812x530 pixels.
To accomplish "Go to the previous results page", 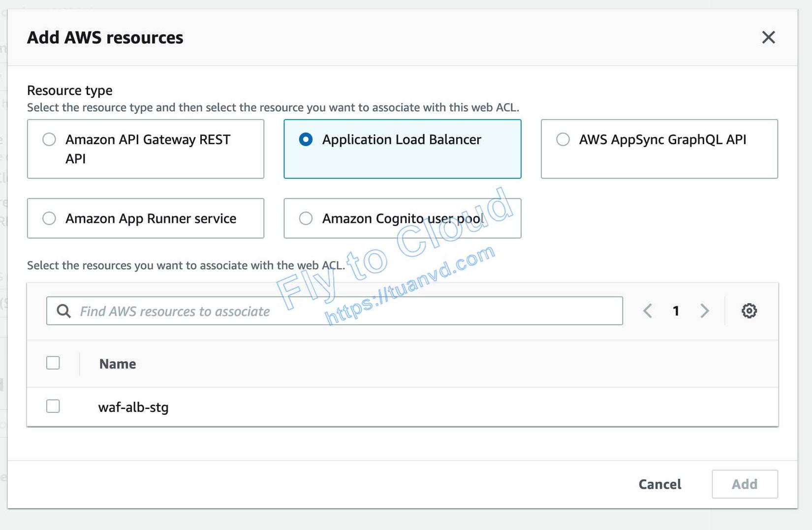I will pos(648,311).
